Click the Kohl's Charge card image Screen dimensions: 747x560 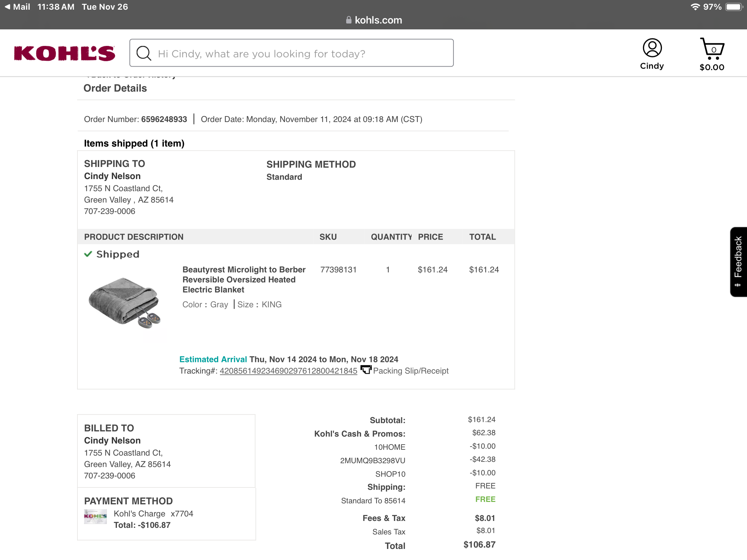(x=95, y=516)
